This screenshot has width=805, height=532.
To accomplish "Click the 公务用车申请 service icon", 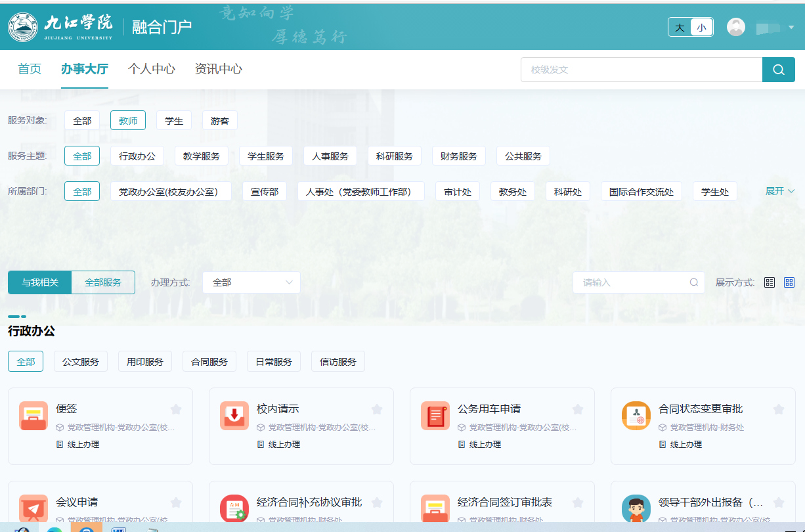I will 435,416.
